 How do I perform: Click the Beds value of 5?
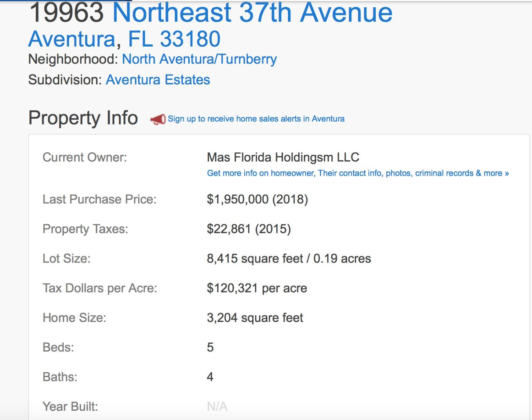[210, 347]
